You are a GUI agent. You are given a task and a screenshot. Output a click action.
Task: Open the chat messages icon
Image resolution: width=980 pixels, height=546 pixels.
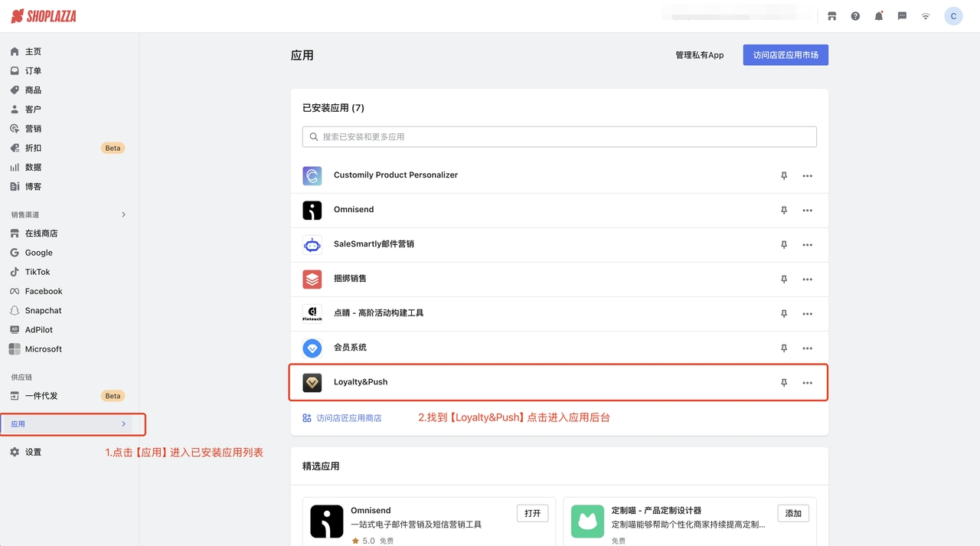(x=902, y=16)
